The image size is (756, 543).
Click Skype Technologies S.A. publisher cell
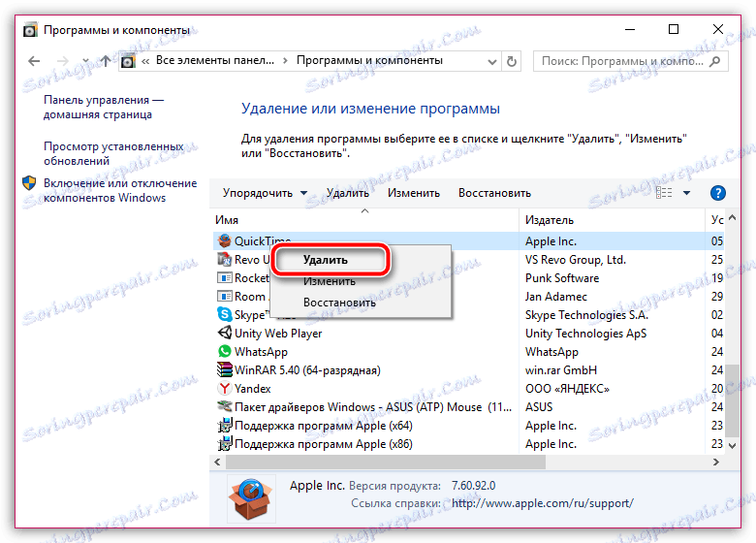pyautogui.click(x=586, y=315)
